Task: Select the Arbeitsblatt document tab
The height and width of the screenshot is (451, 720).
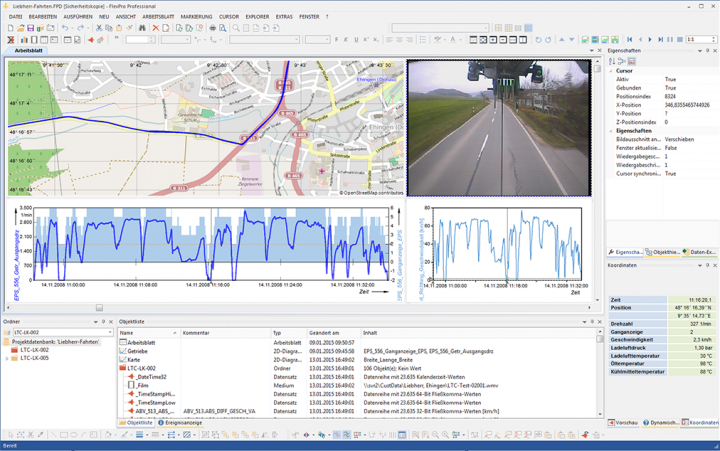Action: click(x=28, y=51)
